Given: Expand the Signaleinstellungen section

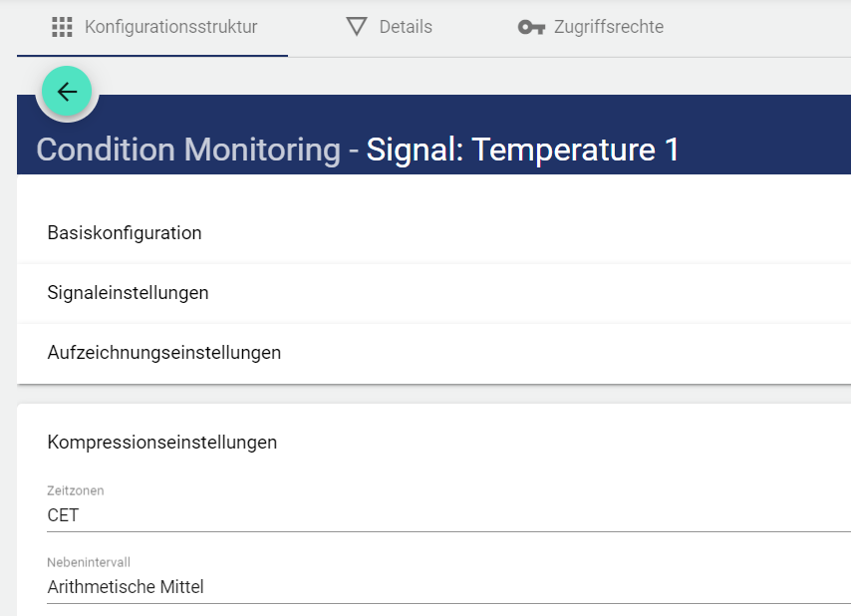Looking at the screenshot, I should point(128,293).
